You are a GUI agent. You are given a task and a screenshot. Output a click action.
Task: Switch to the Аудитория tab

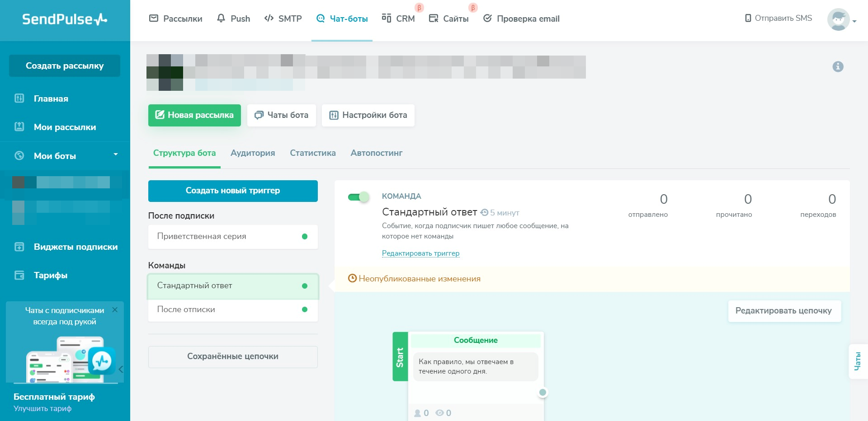(x=253, y=153)
